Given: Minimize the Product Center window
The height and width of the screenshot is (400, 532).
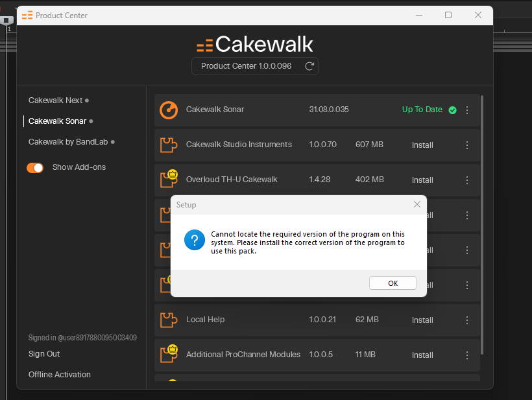Looking at the screenshot, I should click(x=419, y=16).
